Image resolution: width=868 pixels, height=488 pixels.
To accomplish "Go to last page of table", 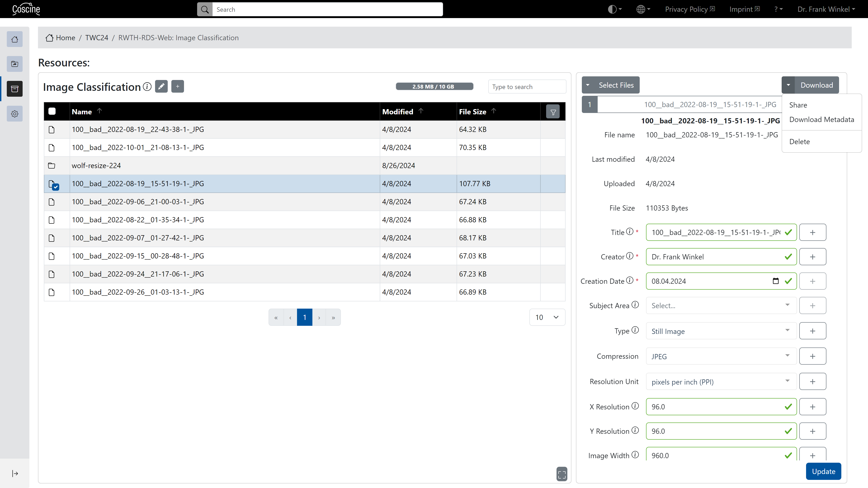I will tap(333, 317).
